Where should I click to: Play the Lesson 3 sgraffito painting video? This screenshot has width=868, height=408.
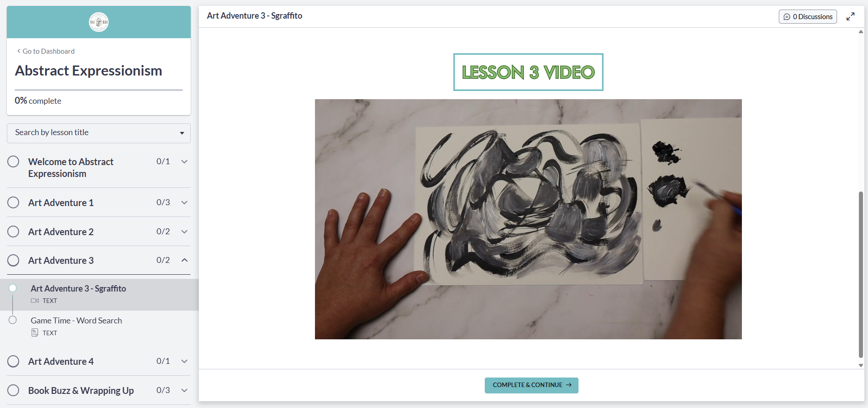(528, 219)
